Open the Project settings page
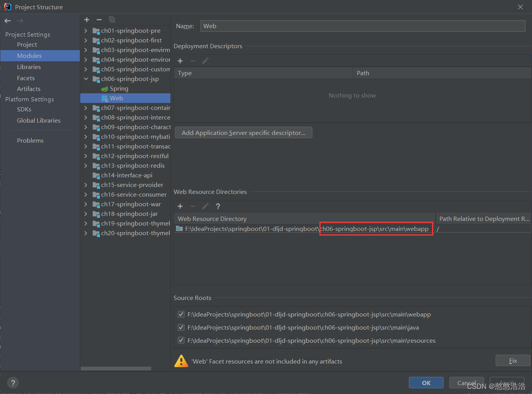This screenshot has width=532, height=394. 27,45
